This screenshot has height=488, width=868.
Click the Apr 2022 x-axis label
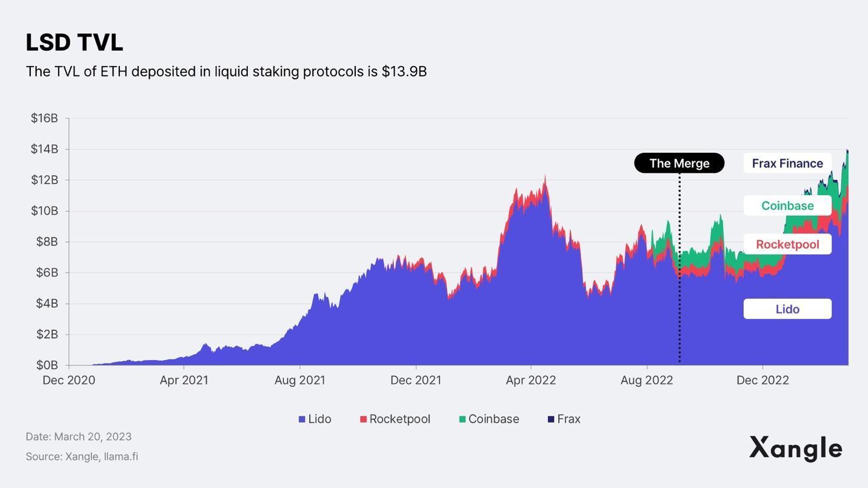(531, 380)
